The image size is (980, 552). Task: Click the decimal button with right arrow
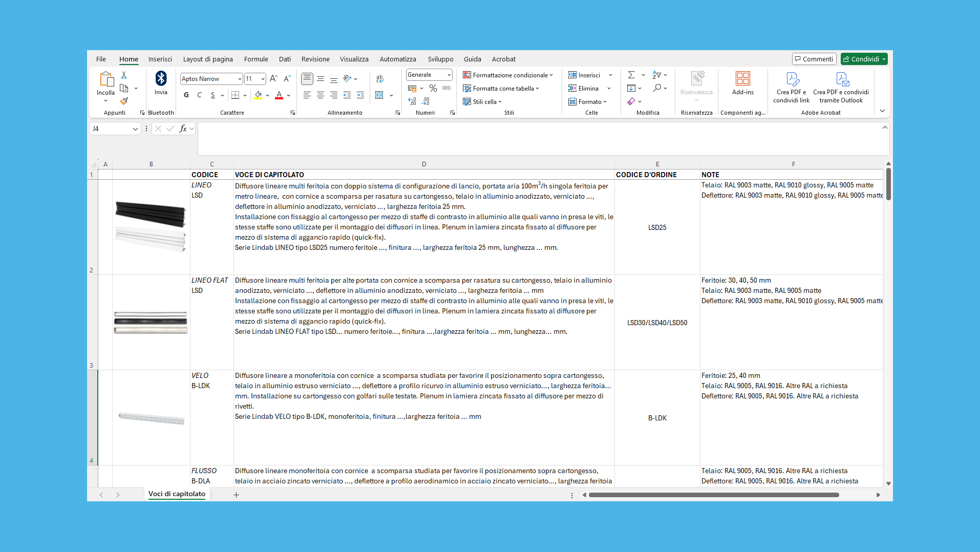[x=426, y=101]
